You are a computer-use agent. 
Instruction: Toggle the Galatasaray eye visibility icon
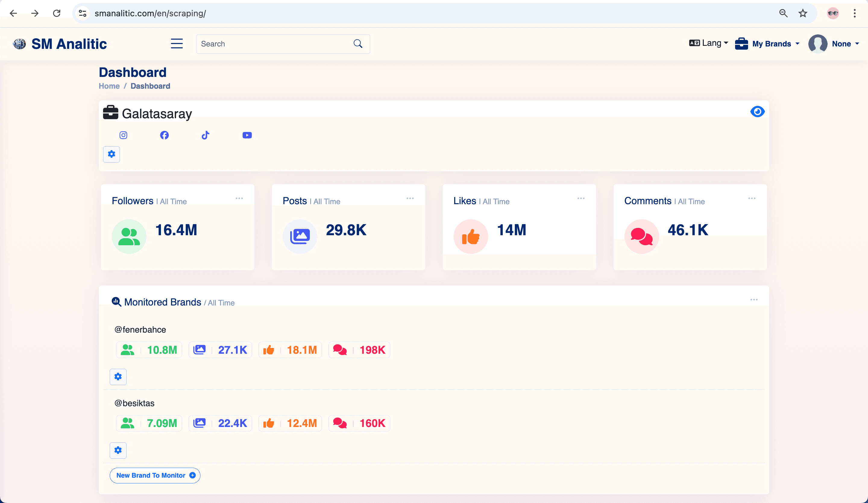click(x=757, y=112)
